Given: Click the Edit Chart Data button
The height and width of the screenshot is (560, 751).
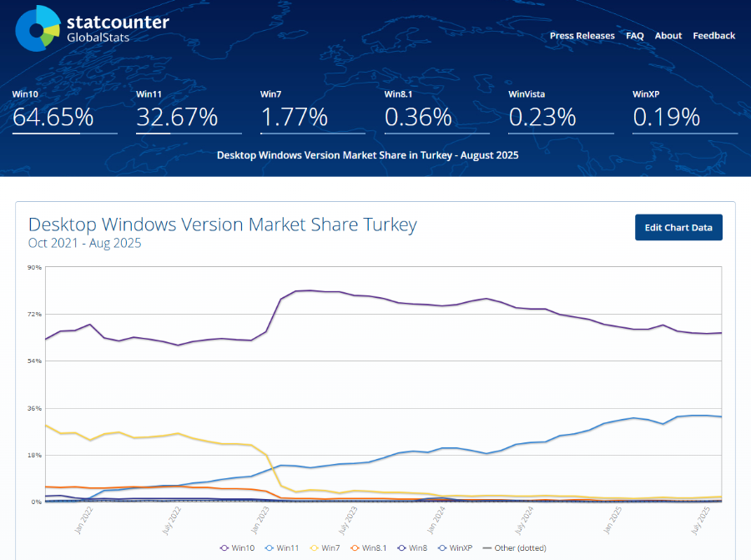Looking at the screenshot, I should [x=678, y=228].
